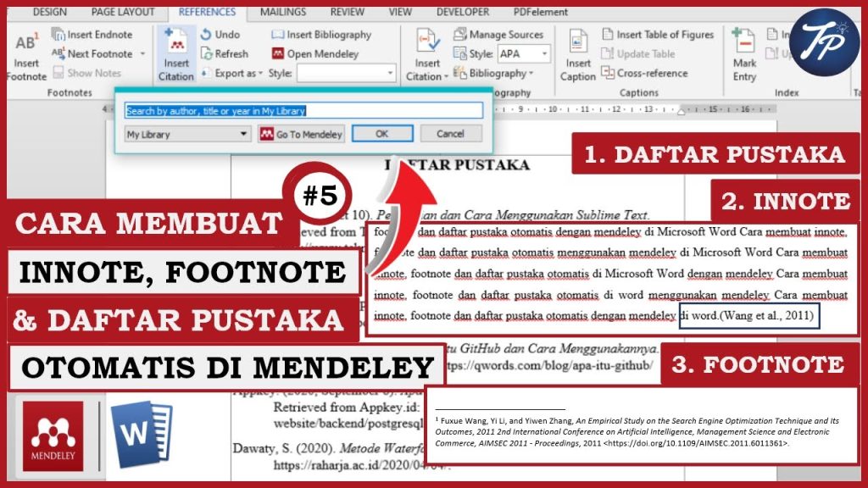The width and height of the screenshot is (868, 488).
Task: Expand the Next Footnote dropdown arrow
Action: [142, 53]
